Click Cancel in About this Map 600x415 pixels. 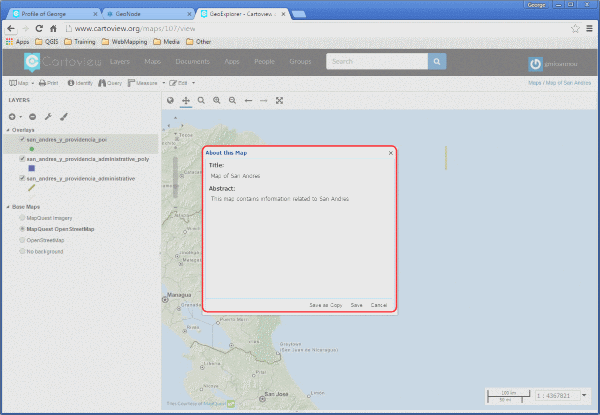click(x=379, y=305)
